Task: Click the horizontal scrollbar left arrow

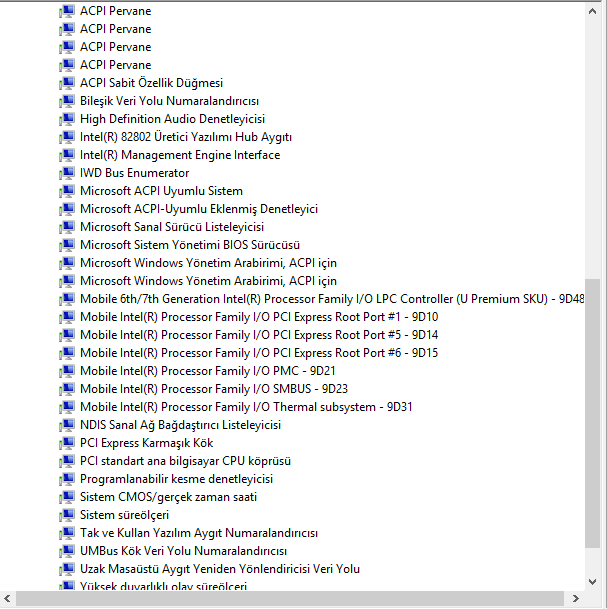Action: coord(7,599)
